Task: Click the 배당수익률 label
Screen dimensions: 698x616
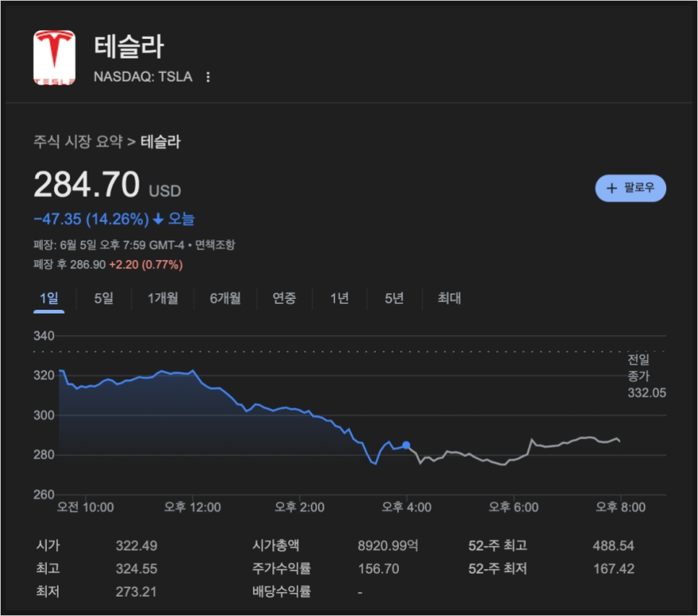Action: coord(281,591)
